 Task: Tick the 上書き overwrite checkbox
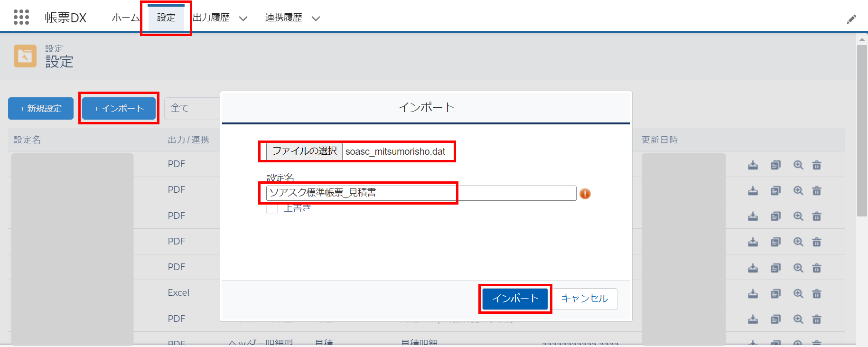point(272,208)
